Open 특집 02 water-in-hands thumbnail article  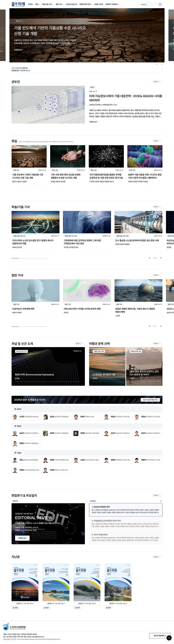(68, 156)
